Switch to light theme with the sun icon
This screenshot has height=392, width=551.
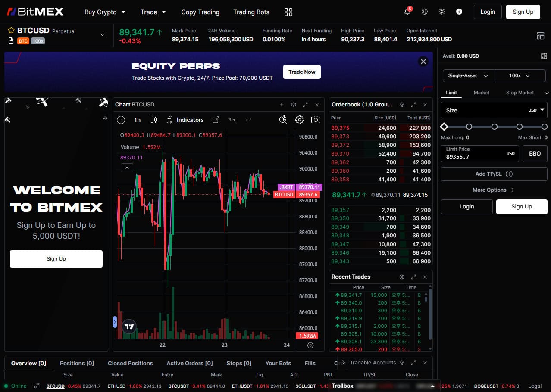click(441, 12)
